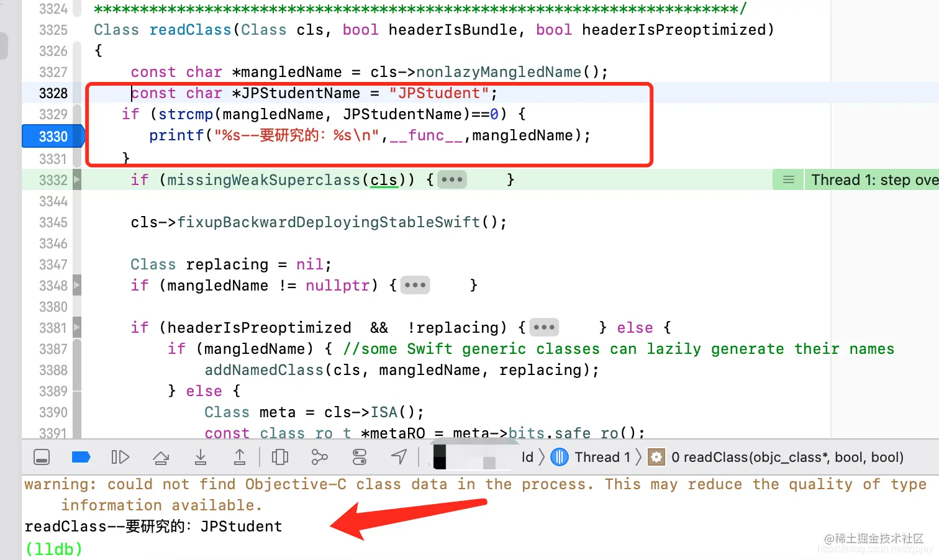This screenshot has height=560, width=939.
Task: Expand the folded block at line 3348
Action: [77, 286]
